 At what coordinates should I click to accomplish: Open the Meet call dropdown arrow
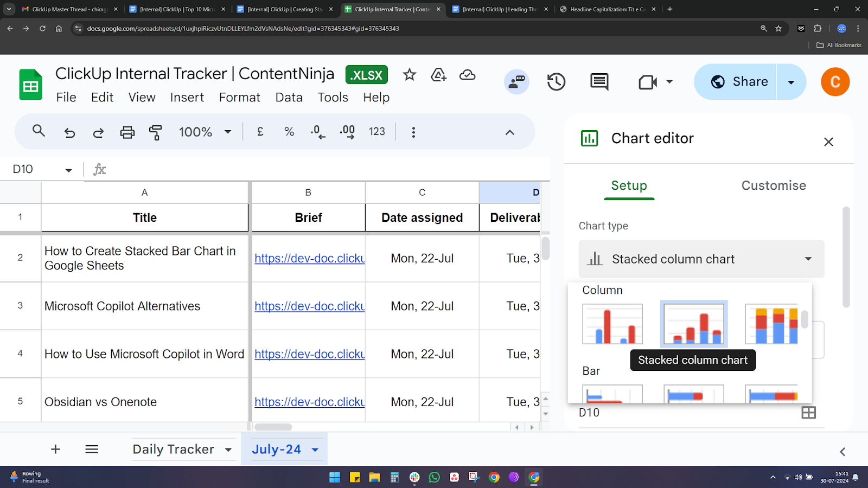click(x=669, y=82)
